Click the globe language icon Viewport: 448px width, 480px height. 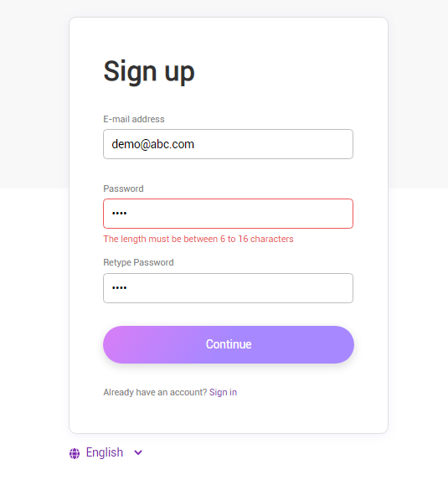click(x=75, y=453)
